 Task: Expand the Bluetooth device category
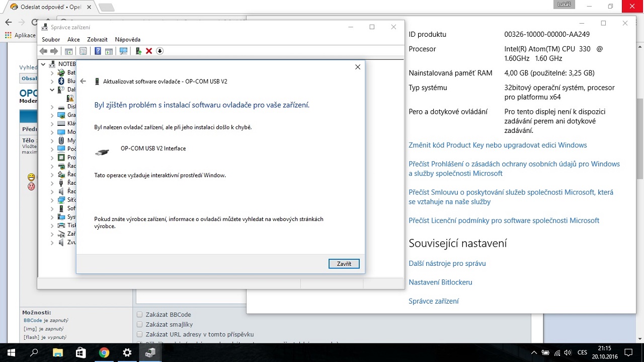(52, 81)
